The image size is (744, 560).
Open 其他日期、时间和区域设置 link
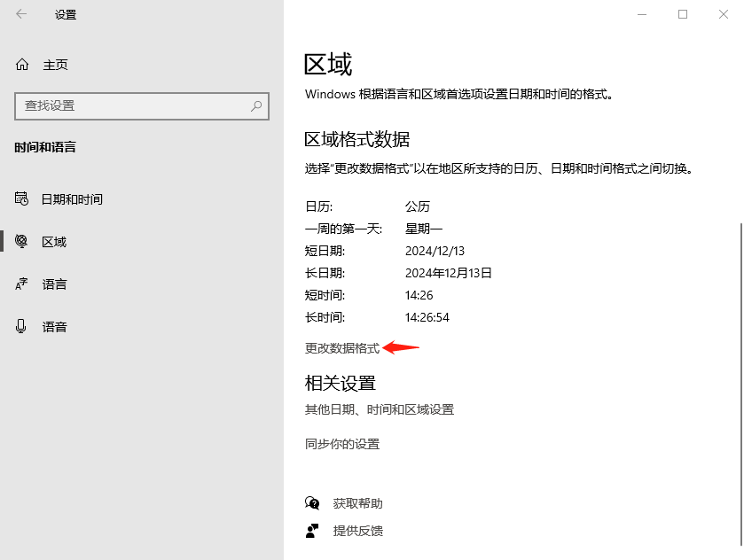pos(379,408)
